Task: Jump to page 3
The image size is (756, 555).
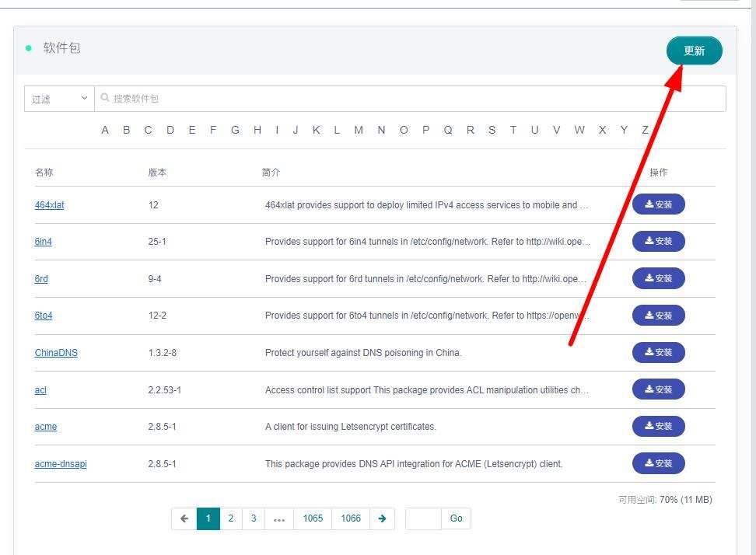Action: pos(254,519)
